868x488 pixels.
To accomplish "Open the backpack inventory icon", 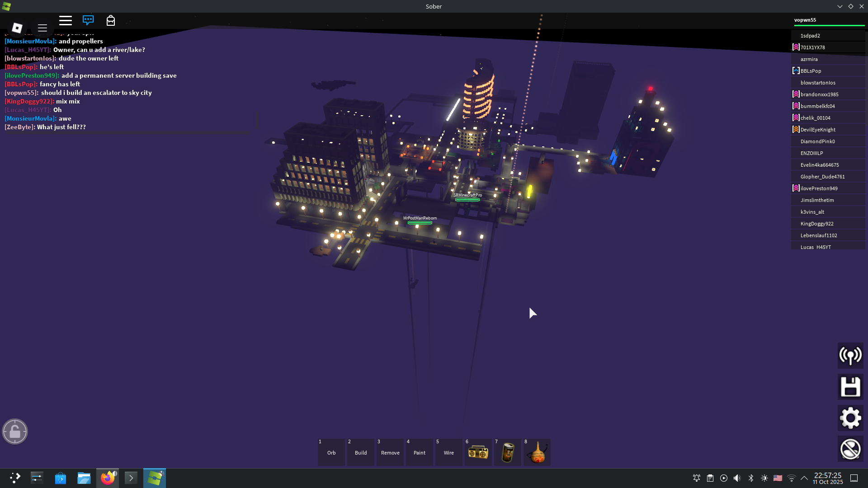I will click(111, 20).
